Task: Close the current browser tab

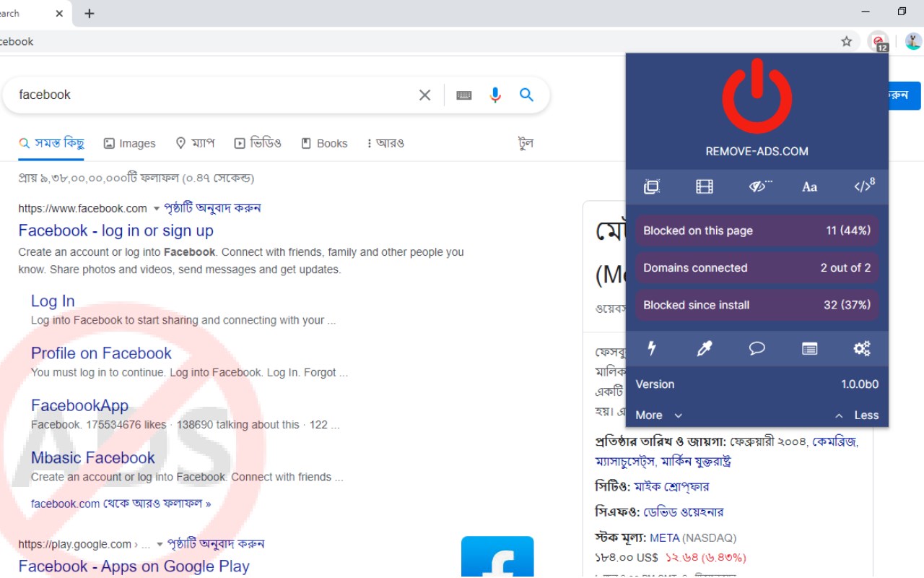Action: click(x=59, y=14)
